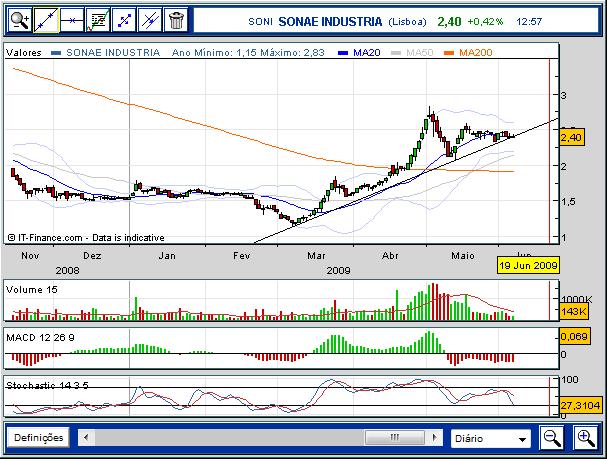
Task: Click the scrollbar right arrow
Action: coord(434,438)
